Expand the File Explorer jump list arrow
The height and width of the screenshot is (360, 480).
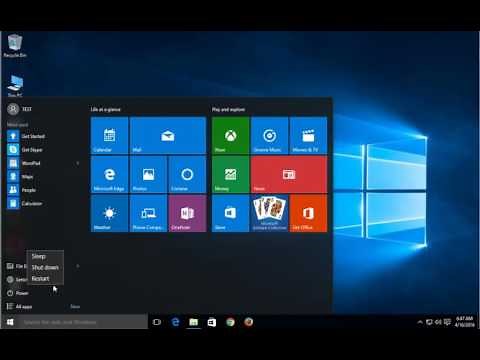pos(78,266)
